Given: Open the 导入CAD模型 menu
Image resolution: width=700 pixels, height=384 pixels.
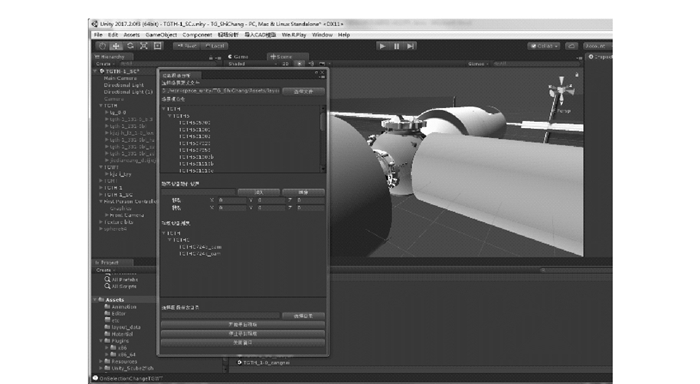Looking at the screenshot, I should (x=260, y=35).
